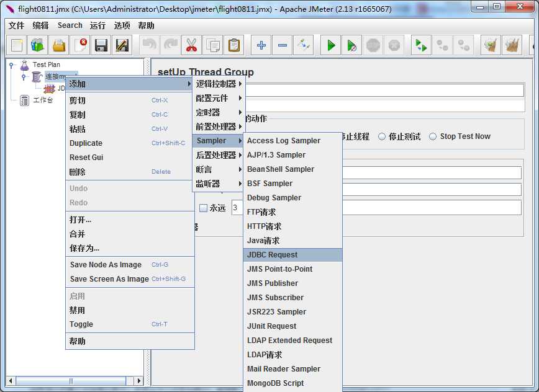Open the 帮助 menu in menu bar

146,25
